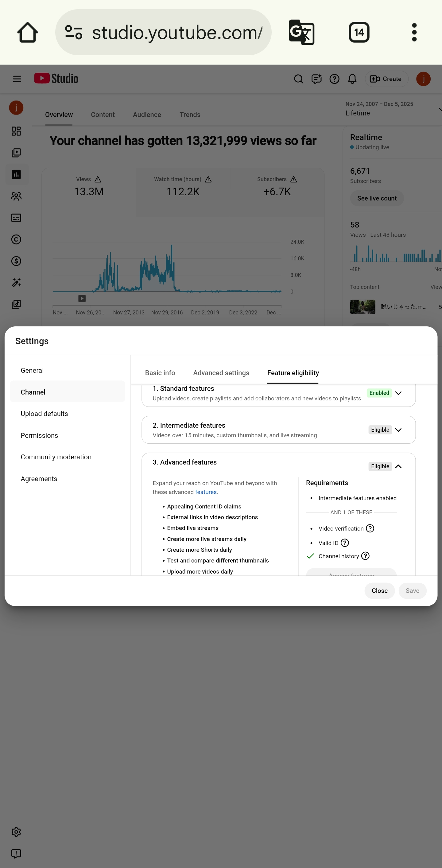Expand the Intermediate features section
Viewport: 442px width, 868px height.
pyautogui.click(x=398, y=430)
